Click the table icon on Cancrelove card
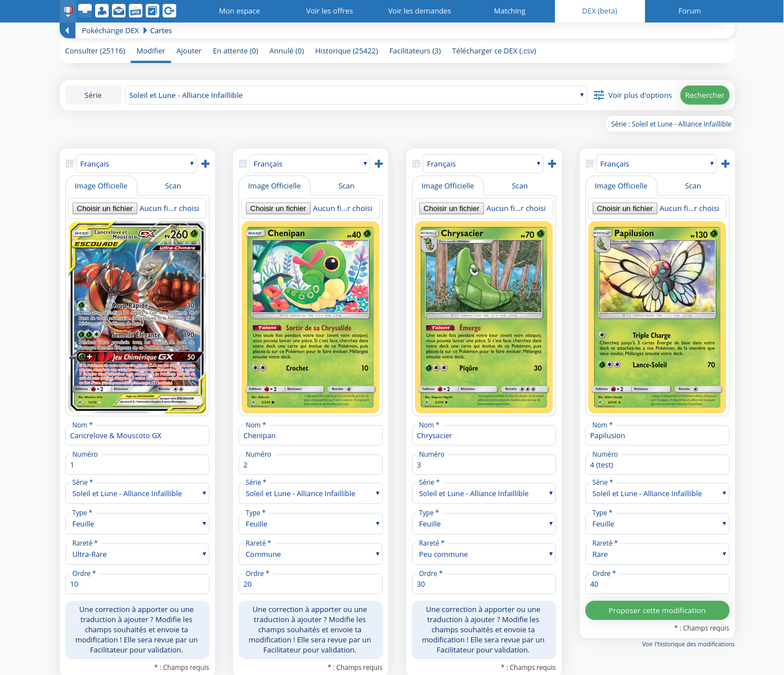 [x=70, y=164]
